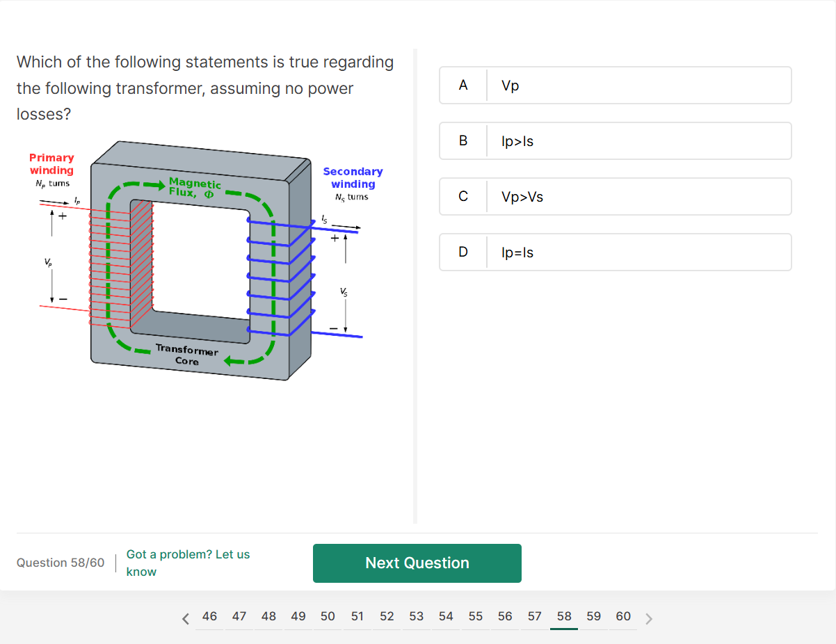Viewport: 836px width, 644px height.
Task: Open question 55
Action: click(x=476, y=616)
